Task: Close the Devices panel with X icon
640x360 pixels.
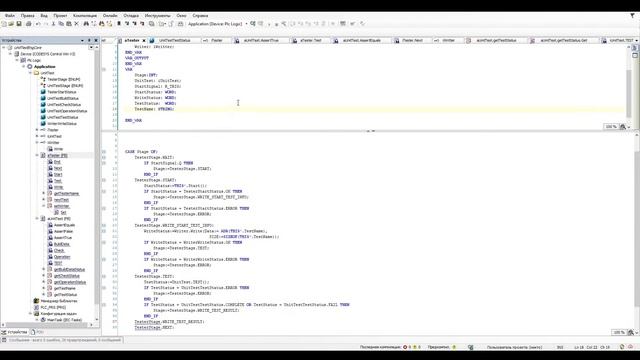Action: (96, 40)
